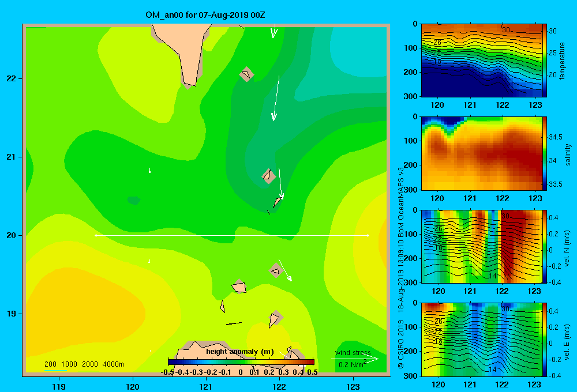Click the "2000" depth contour legend entry
Viewport: 577px width, 392px height.
pyautogui.click(x=90, y=364)
